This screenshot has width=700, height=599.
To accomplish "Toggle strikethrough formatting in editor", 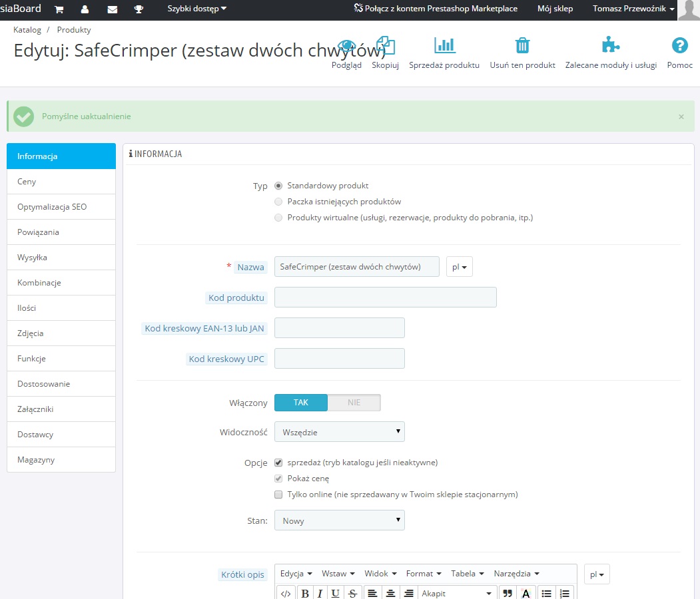I will 353,593.
